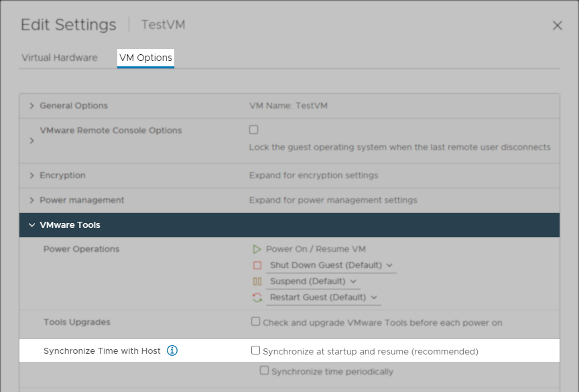
Task: Switch to the Virtual Hardware tab
Action: click(x=60, y=58)
